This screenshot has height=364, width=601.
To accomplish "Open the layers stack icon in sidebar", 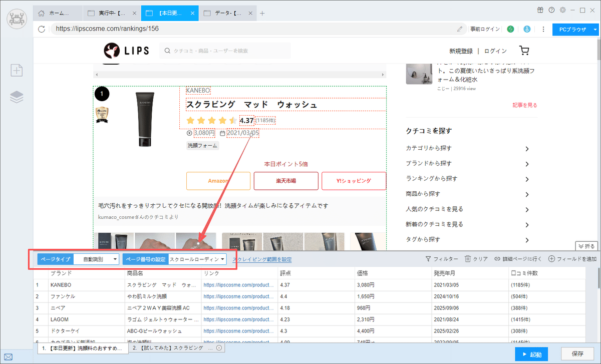I will (17, 97).
